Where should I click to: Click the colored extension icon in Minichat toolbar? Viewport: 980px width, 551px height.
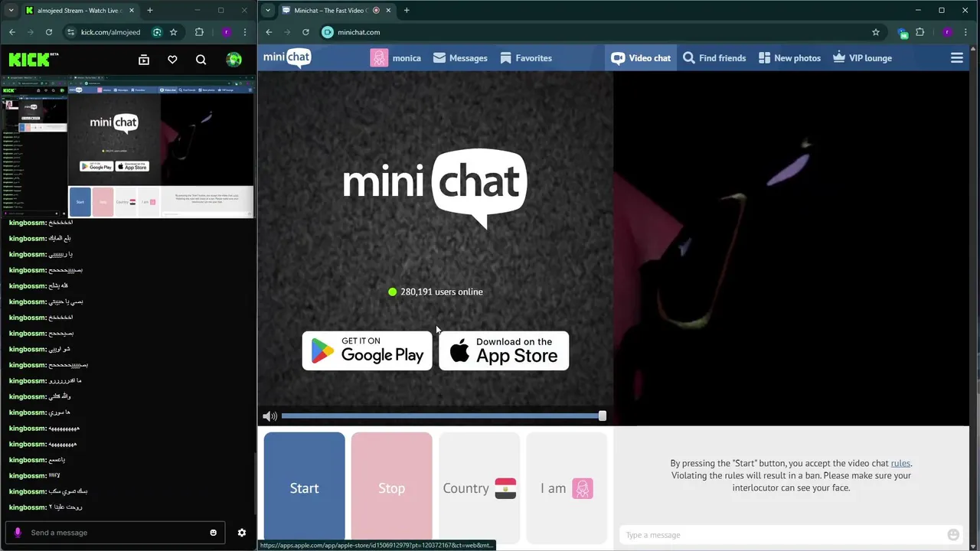tap(903, 33)
